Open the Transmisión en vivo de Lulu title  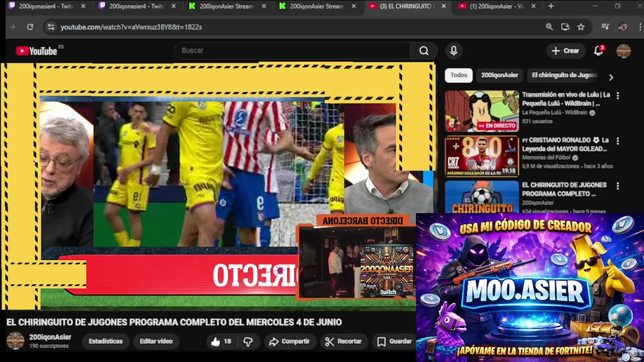(566, 99)
